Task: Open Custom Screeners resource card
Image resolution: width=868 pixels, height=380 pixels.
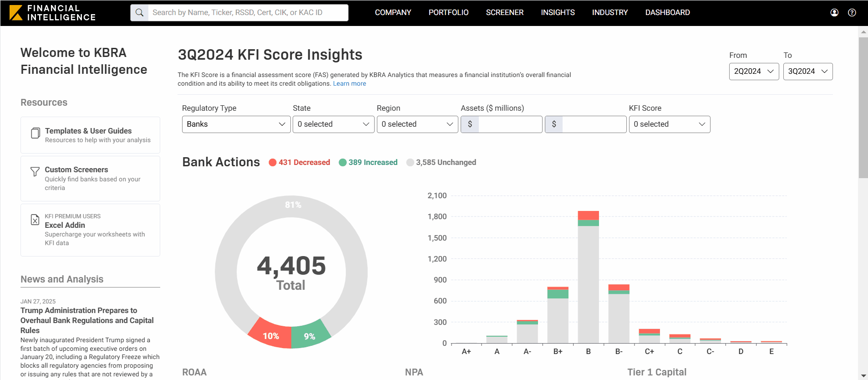Action: click(90, 179)
